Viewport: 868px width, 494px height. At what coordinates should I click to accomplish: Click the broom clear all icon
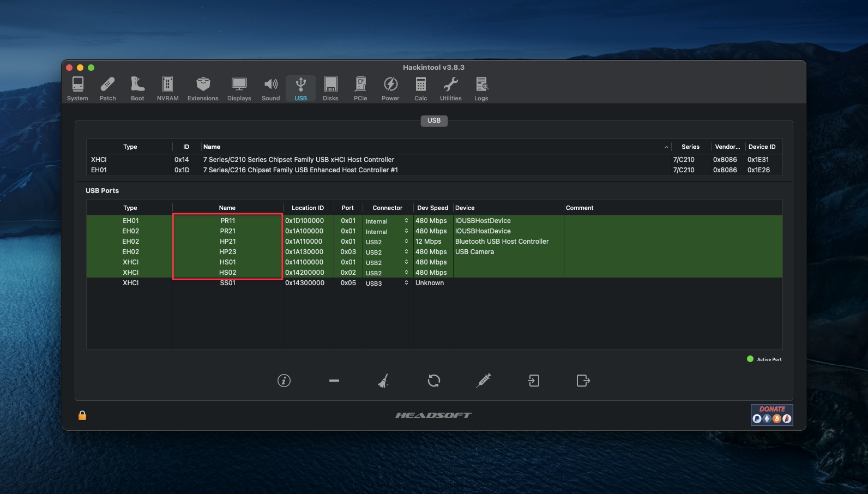(384, 381)
